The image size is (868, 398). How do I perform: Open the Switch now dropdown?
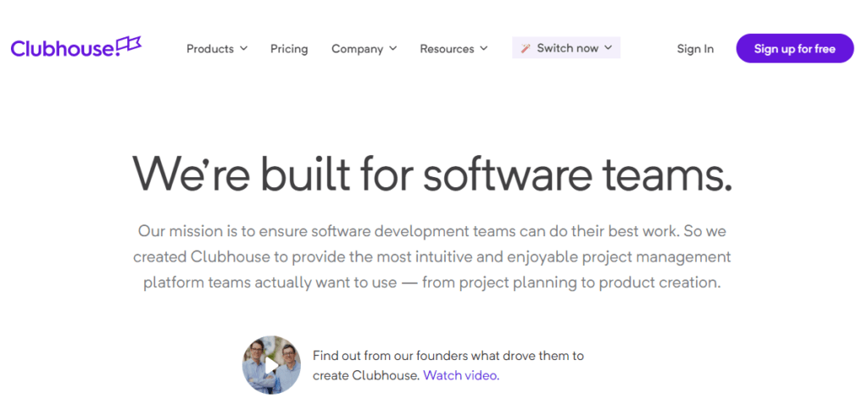[x=566, y=48]
